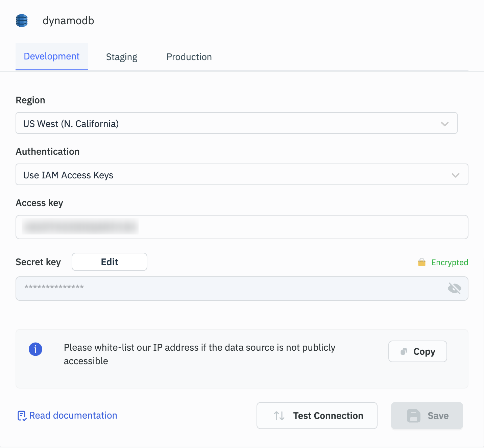Viewport: 484px width, 448px height.
Task: Click the yellow lock icon beside Encrypted
Action: 421,262
